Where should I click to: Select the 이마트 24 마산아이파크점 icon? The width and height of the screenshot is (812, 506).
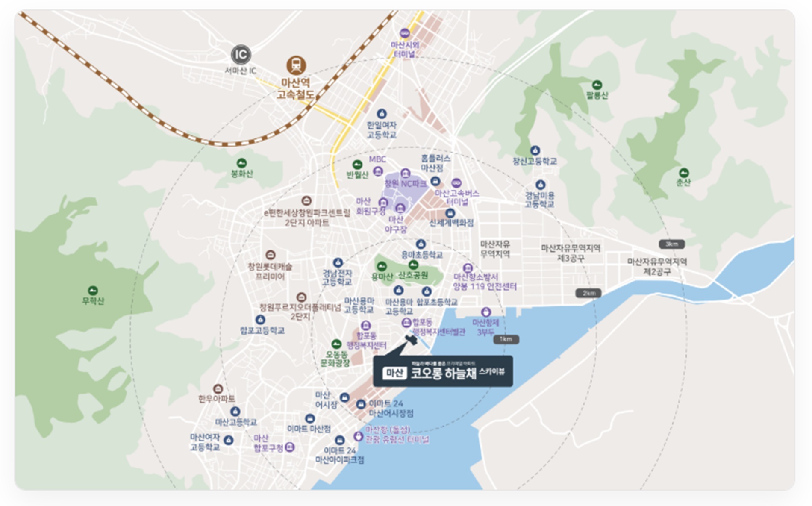pos(340,440)
